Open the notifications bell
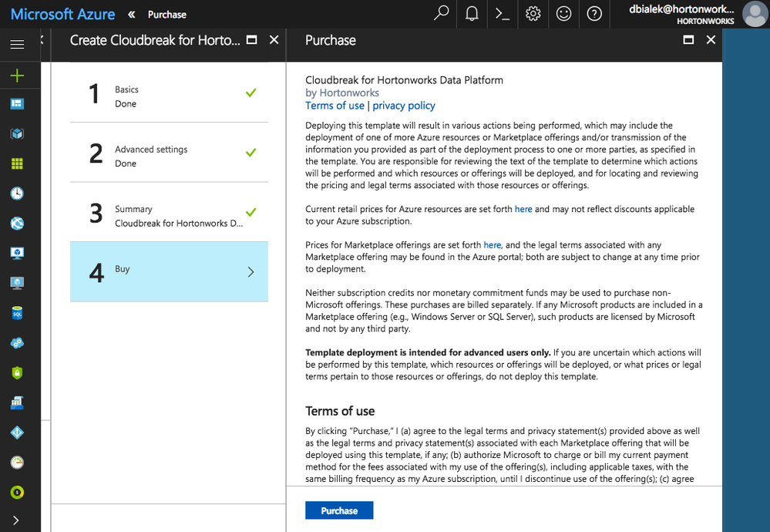The image size is (770, 532). [x=472, y=14]
